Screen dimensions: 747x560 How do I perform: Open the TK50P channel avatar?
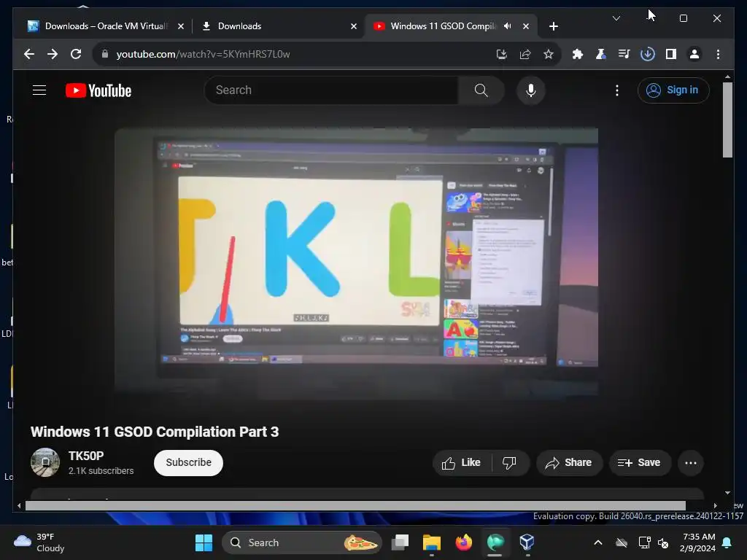click(x=45, y=462)
